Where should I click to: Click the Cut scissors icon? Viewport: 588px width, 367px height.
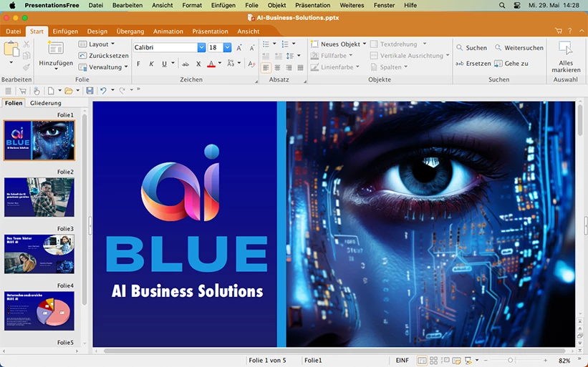click(26, 44)
